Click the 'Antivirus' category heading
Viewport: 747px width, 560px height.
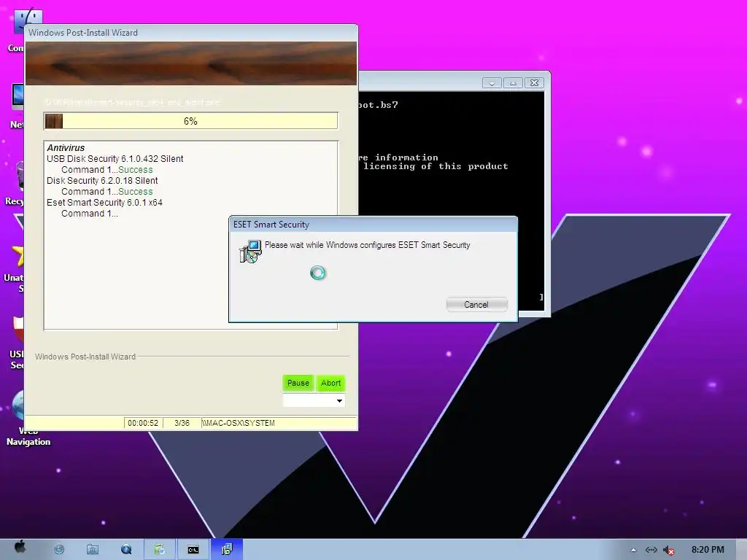pyautogui.click(x=66, y=147)
